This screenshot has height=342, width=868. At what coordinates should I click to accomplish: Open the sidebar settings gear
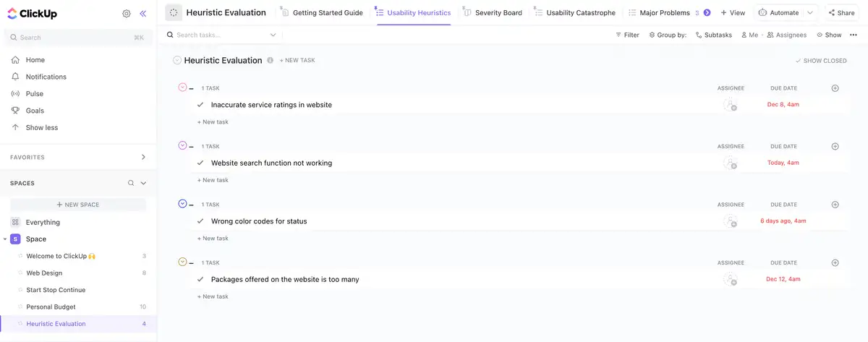[x=127, y=13]
